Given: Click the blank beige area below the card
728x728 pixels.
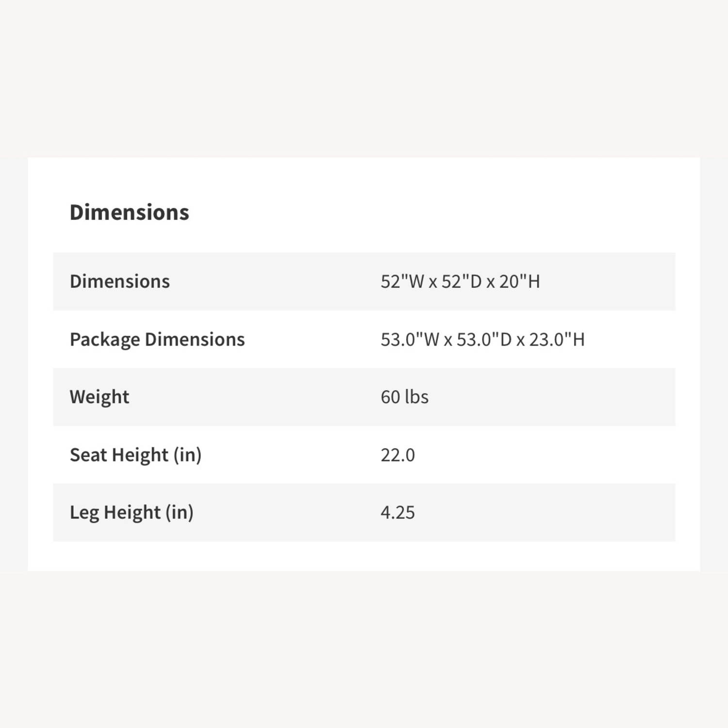Looking at the screenshot, I should (x=364, y=650).
